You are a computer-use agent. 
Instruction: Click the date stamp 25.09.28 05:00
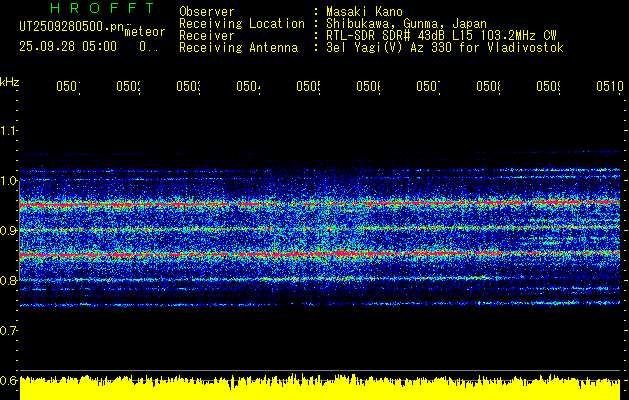click(x=68, y=47)
